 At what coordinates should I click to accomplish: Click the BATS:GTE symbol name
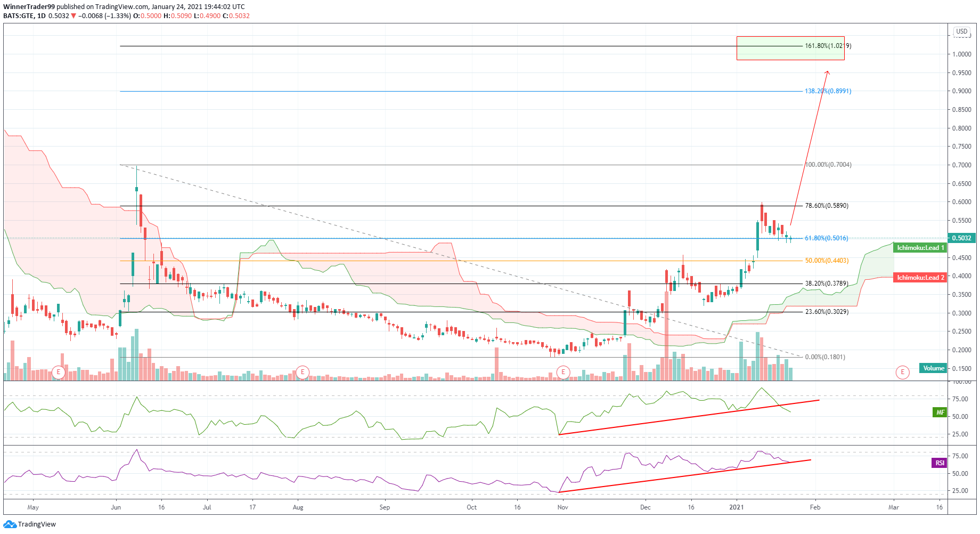(x=19, y=16)
